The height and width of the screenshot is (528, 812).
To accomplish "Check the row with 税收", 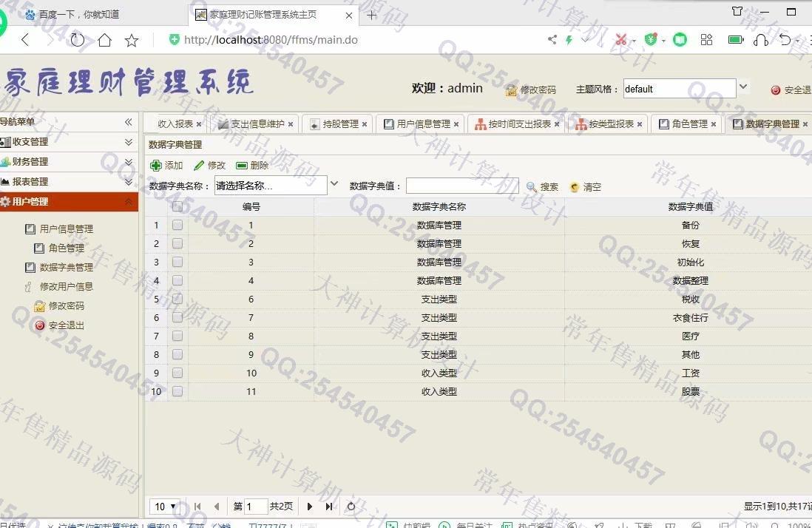I will click(x=177, y=299).
